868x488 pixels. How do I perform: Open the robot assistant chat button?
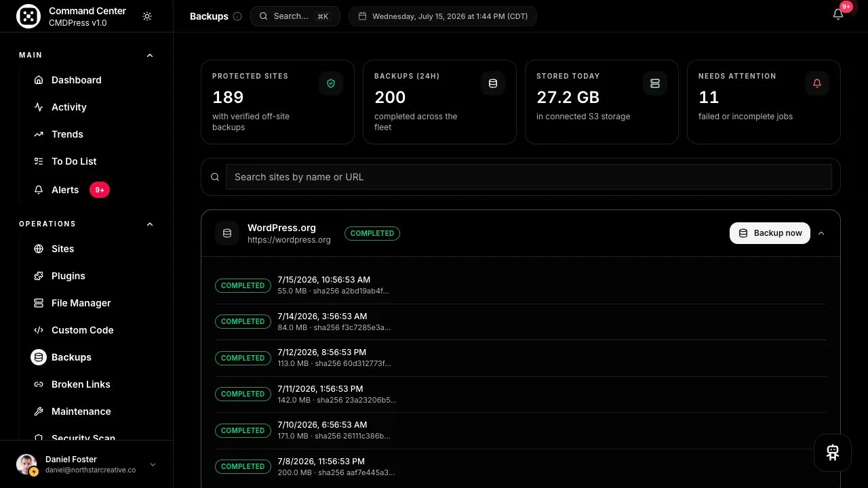click(x=833, y=453)
